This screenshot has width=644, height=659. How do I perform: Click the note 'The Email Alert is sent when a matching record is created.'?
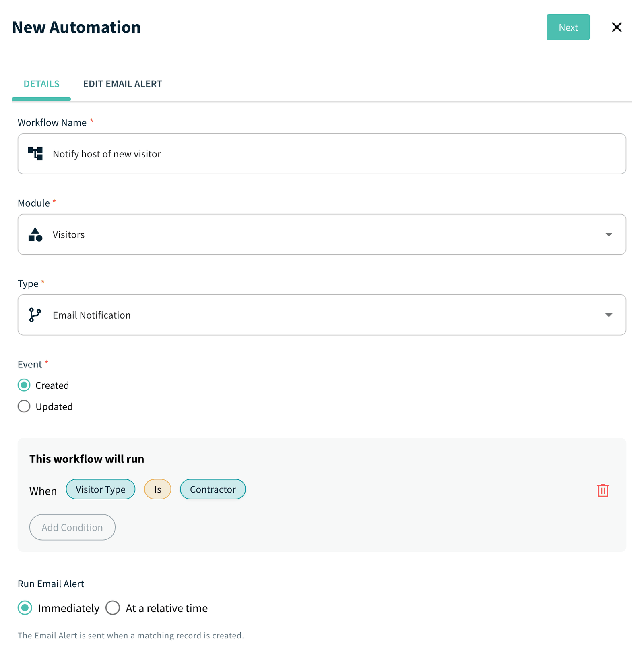[x=131, y=635]
